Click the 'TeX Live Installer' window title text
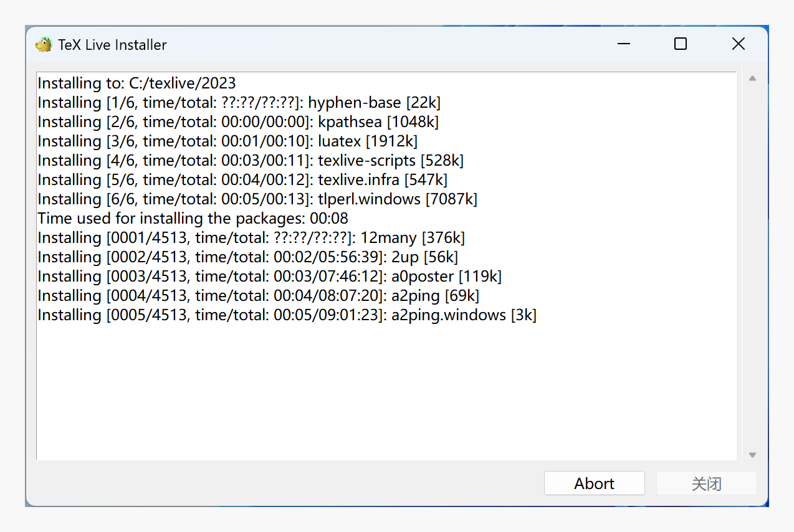Screen dimensions: 794x532 pos(113,45)
